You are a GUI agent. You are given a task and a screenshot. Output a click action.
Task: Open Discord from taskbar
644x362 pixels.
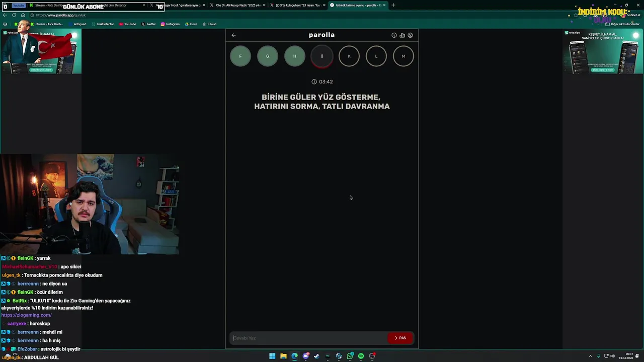tap(306, 356)
